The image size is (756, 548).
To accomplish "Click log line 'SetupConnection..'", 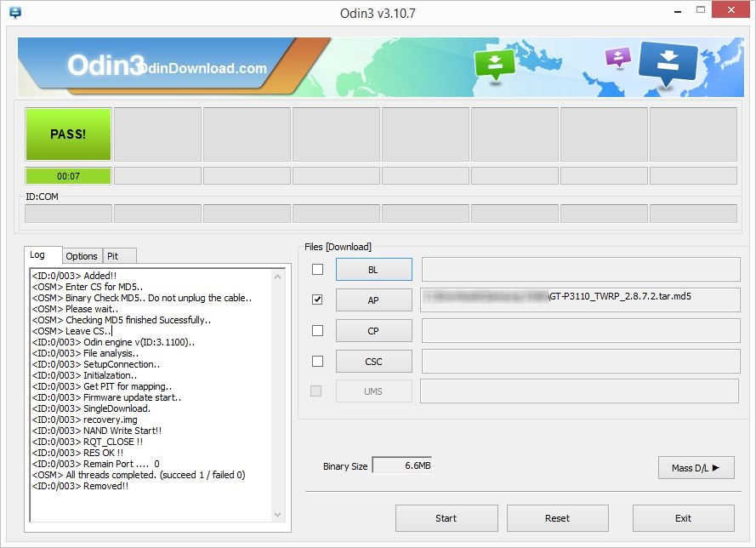I will (96, 364).
